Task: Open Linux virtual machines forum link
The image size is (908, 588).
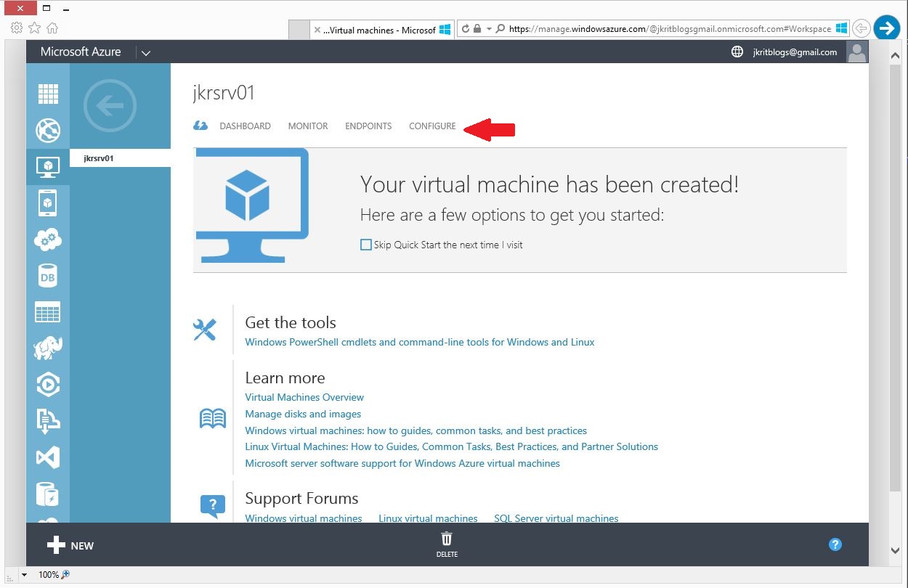Action: tap(428, 518)
